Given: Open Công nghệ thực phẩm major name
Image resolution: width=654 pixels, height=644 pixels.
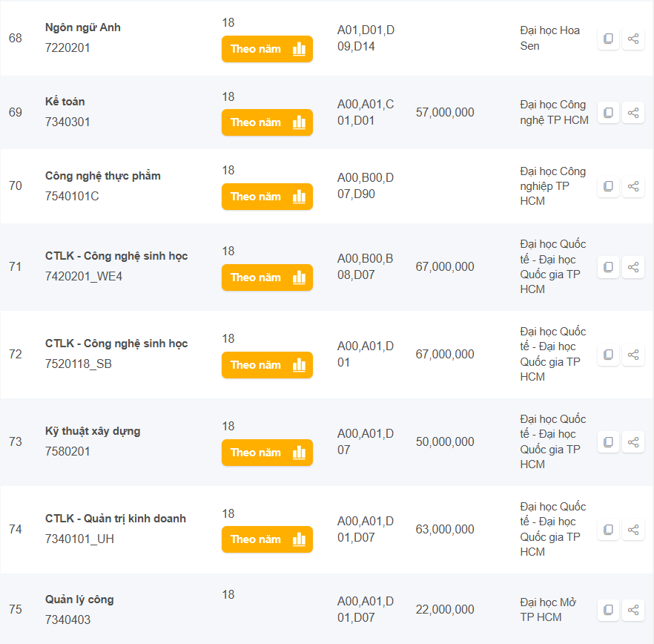Looking at the screenshot, I should tap(102, 176).
